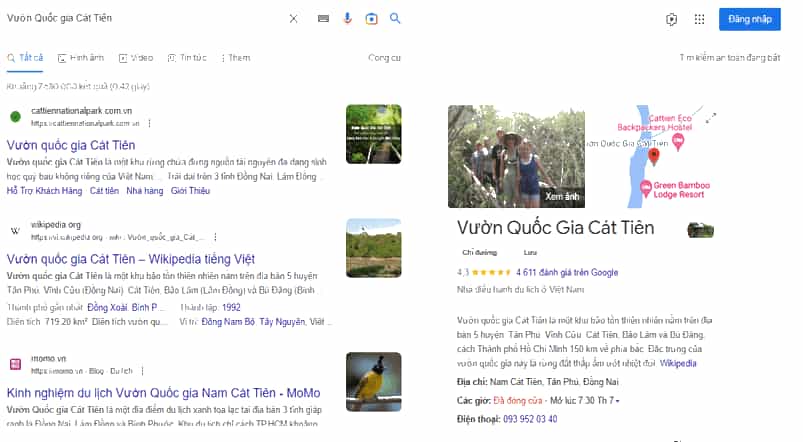Click the red park location map marker

(654, 157)
